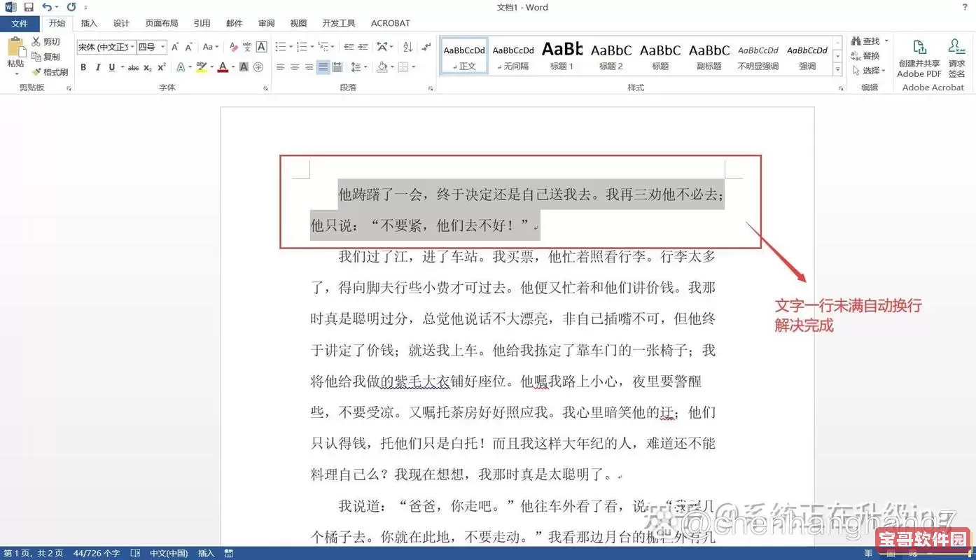Screen dimensions: 976x560
Task: Apply red font color button
Action: 223,67
